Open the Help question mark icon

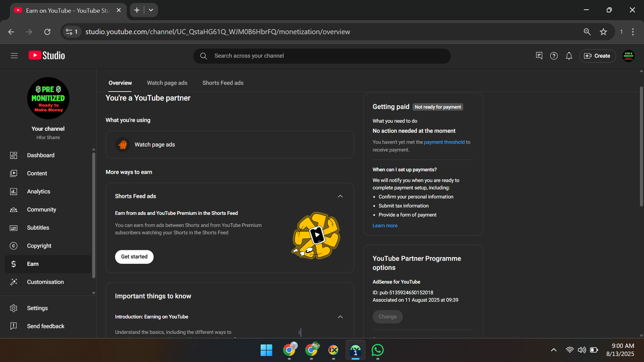click(x=554, y=56)
